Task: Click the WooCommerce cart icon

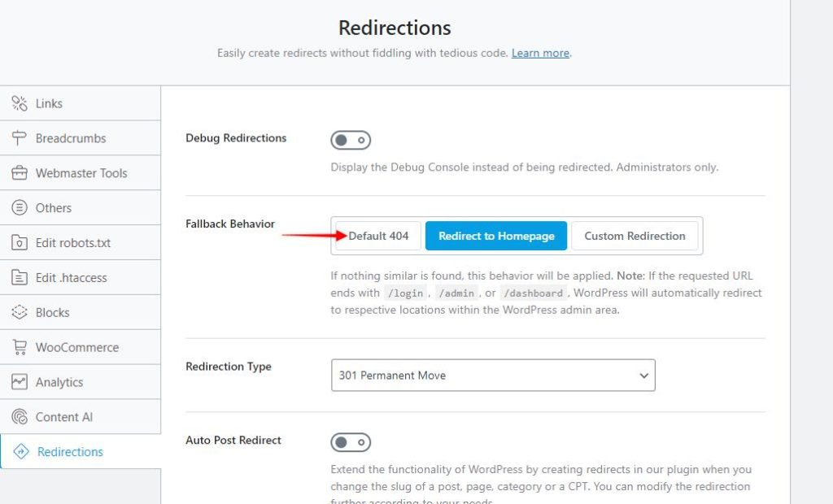Action: tap(20, 347)
